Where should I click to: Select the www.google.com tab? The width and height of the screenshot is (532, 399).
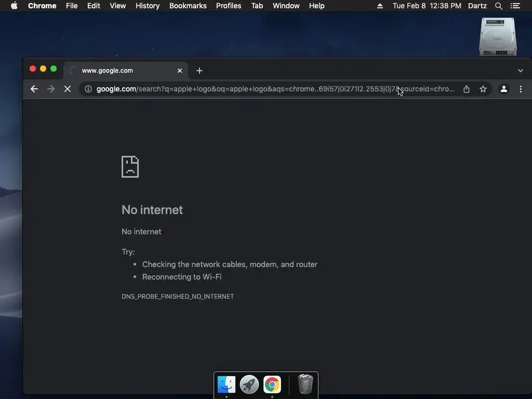click(126, 71)
